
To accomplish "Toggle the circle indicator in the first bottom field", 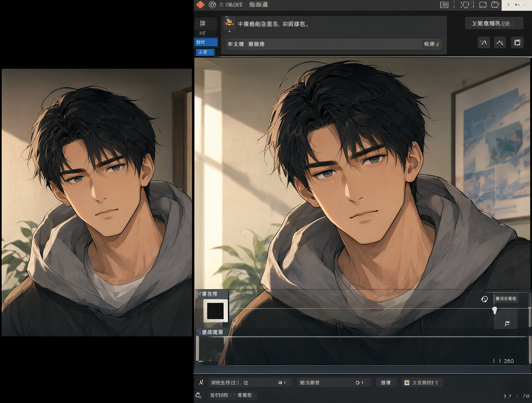I will point(280,383).
